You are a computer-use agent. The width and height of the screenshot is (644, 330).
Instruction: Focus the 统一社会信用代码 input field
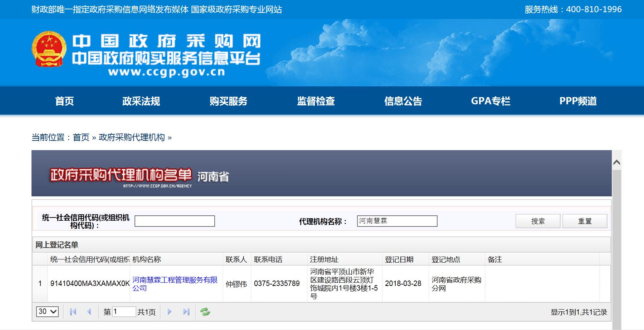(175, 221)
